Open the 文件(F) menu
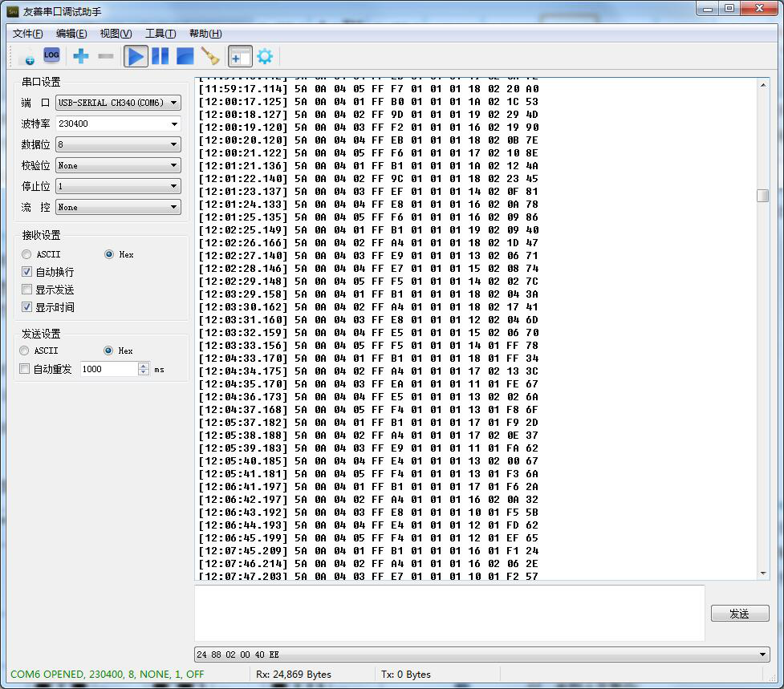Viewport: 784px width, 689px height. pos(28,34)
